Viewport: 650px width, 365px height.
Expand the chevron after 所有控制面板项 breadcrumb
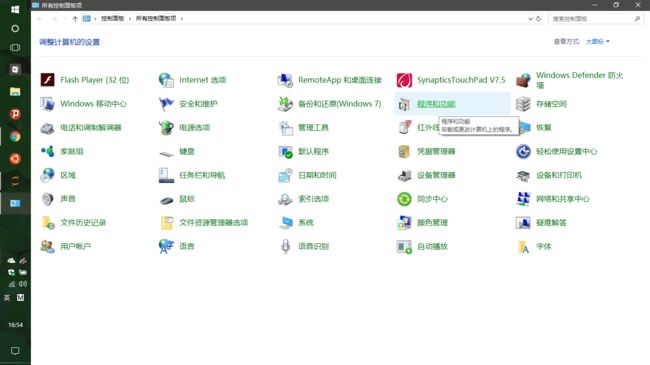(x=182, y=19)
